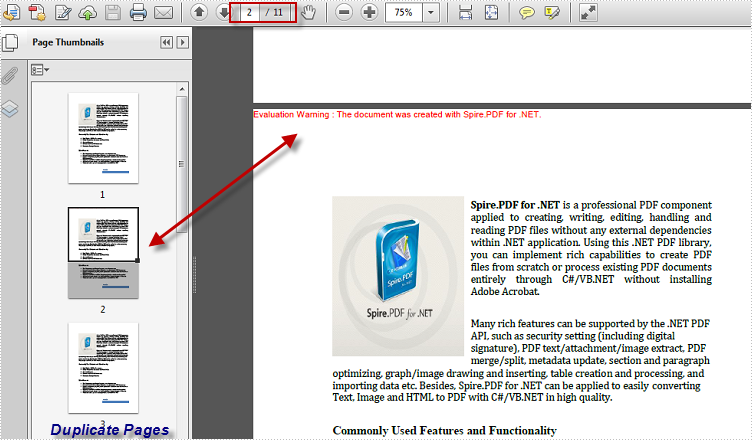The width and height of the screenshot is (752, 440).
Task: Select the page 3 thumbnail
Action: (103, 368)
